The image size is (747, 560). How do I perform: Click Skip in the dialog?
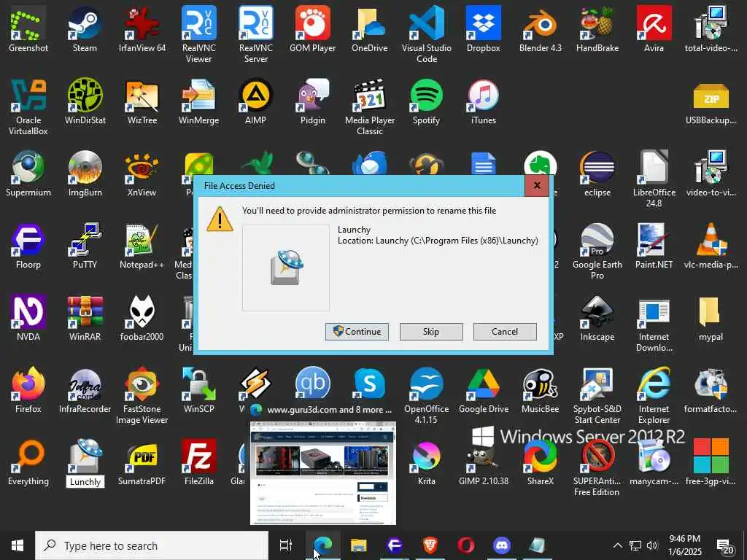tap(430, 332)
